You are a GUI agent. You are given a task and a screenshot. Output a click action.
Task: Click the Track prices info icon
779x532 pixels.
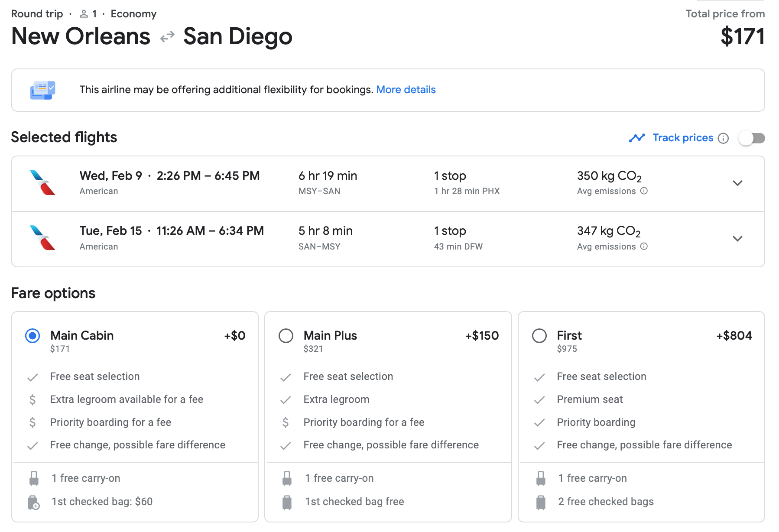click(723, 138)
